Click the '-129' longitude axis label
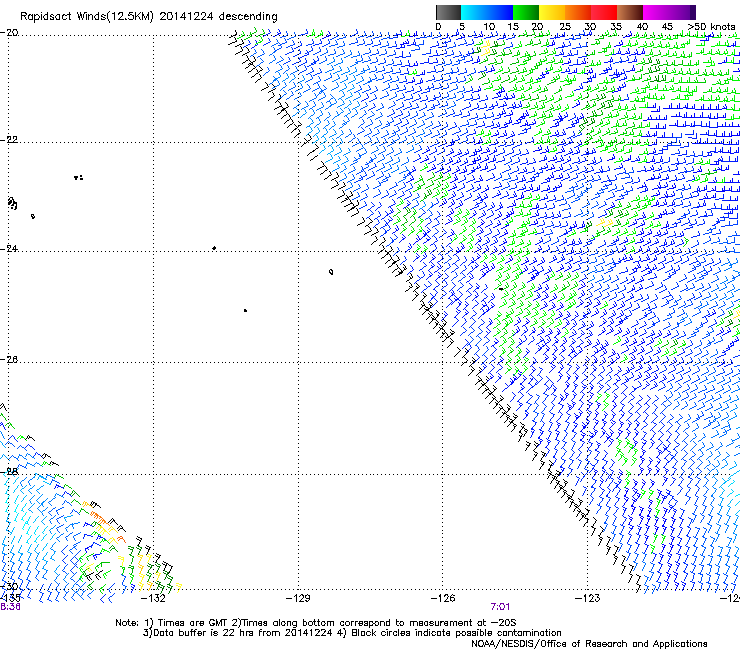The image size is (740, 650). [x=298, y=599]
